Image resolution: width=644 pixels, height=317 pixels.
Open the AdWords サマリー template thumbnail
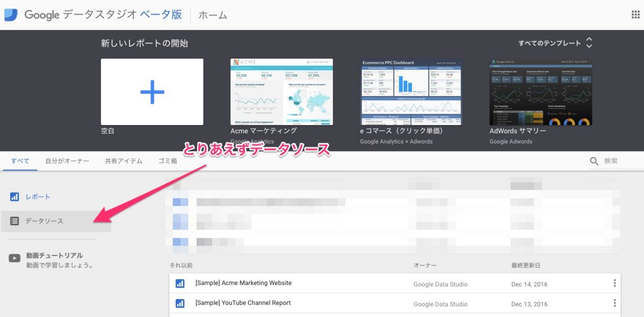(x=541, y=92)
